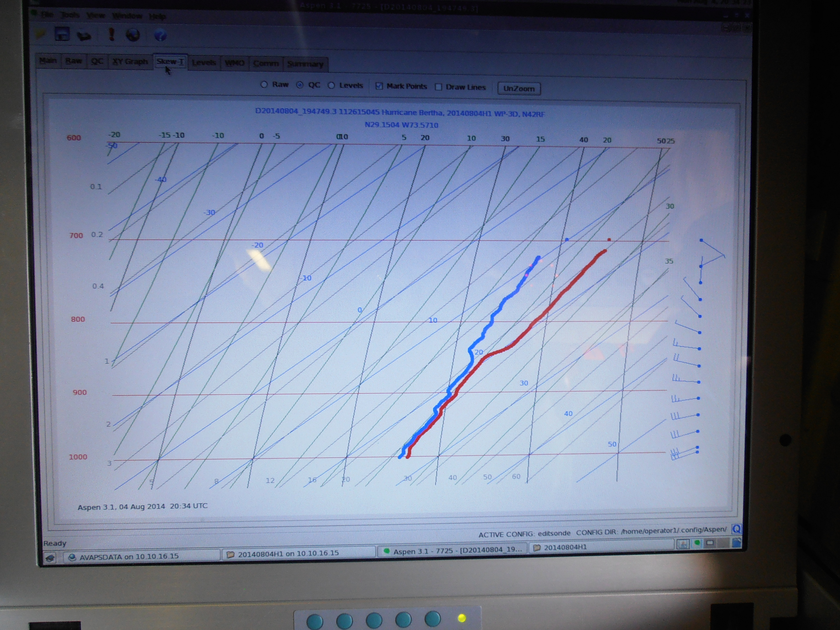Select the Levels radio button

point(345,85)
